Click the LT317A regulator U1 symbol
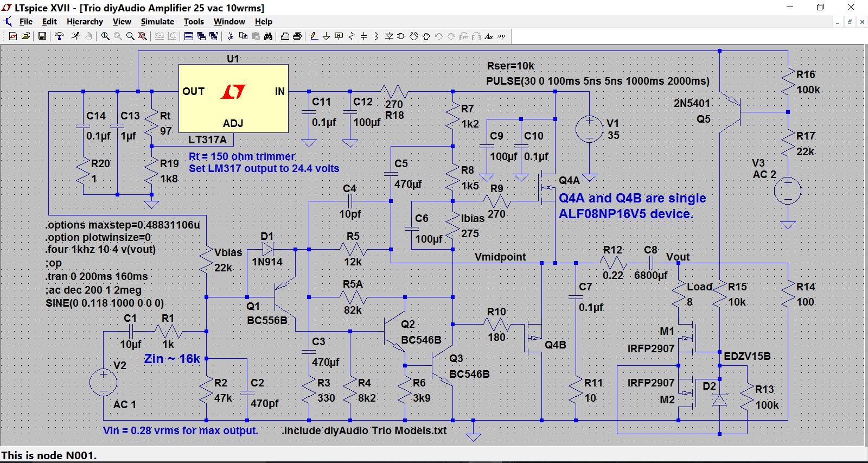 point(233,98)
